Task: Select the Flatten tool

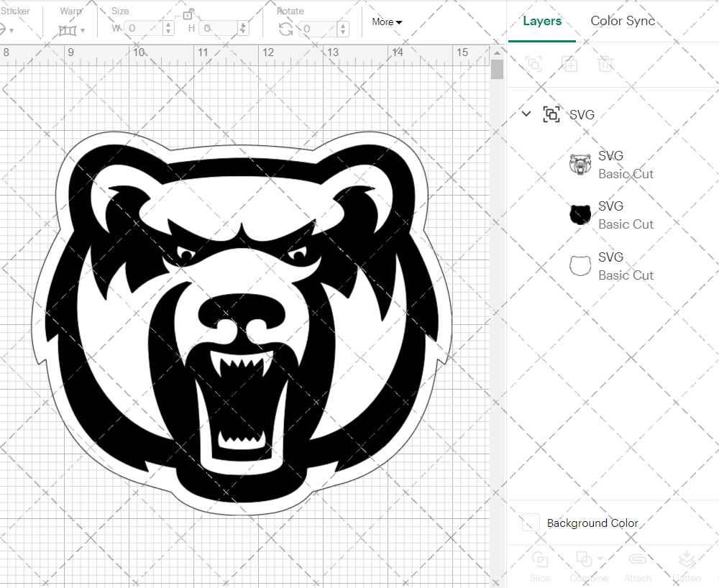Action: tap(687, 566)
